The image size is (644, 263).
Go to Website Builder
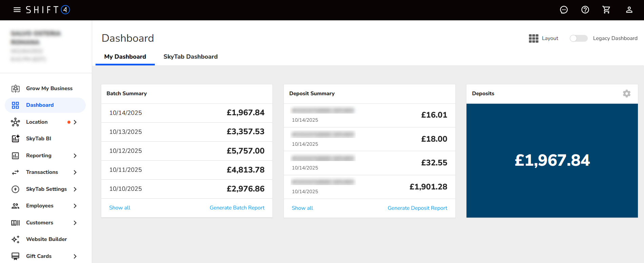(x=46, y=239)
